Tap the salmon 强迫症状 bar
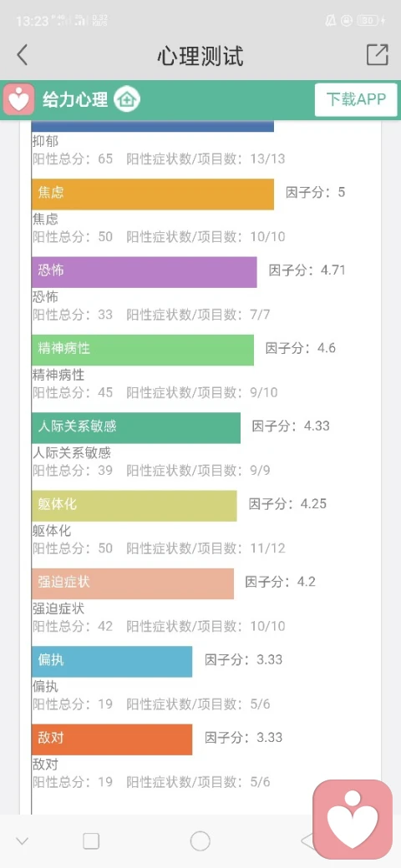The height and width of the screenshot is (868, 401). tap(132, 583)
